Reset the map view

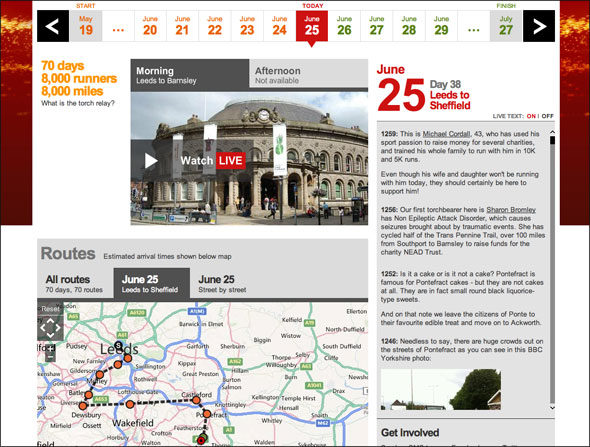pyautogui.click(x=50, y=309)
